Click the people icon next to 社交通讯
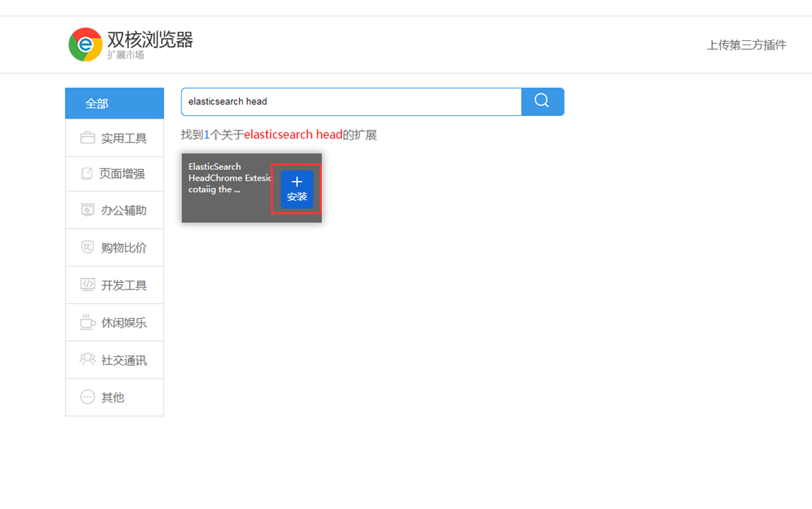This screenshot has height=509, width=812. tap(88, 359)
